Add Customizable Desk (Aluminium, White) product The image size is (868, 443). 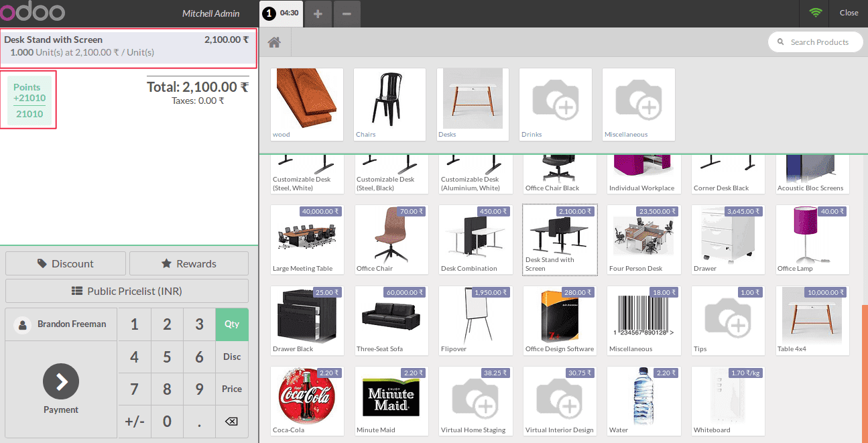click(x=476, y=174)
